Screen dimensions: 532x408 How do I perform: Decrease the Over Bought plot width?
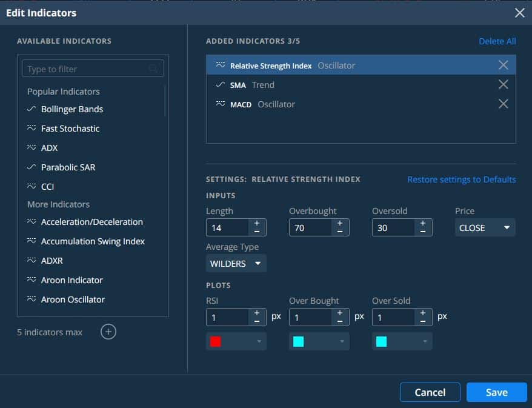click(x=340, y=321)
